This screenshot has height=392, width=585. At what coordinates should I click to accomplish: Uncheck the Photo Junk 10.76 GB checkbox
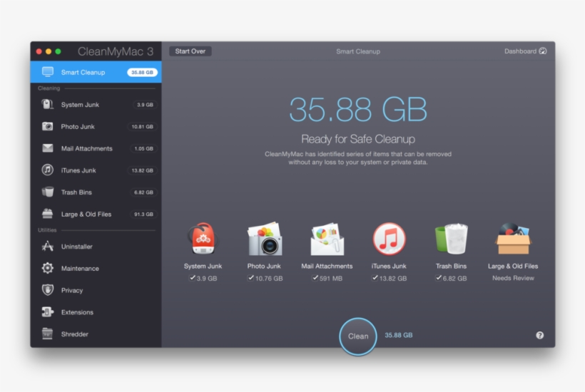point(250,278)
